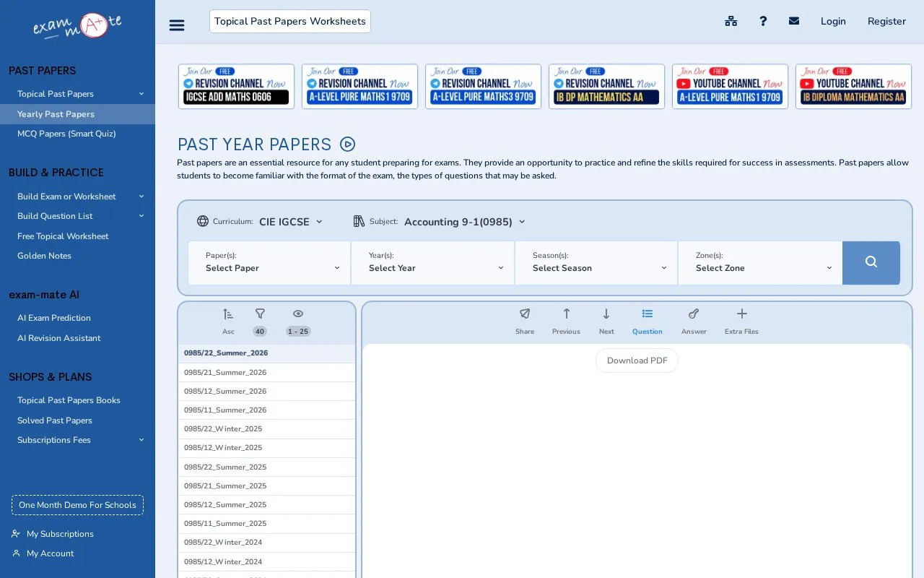This screenshot has width=924, height=578.
Task: Select paper 0985/22_Winter_2025
Action: 266,428
